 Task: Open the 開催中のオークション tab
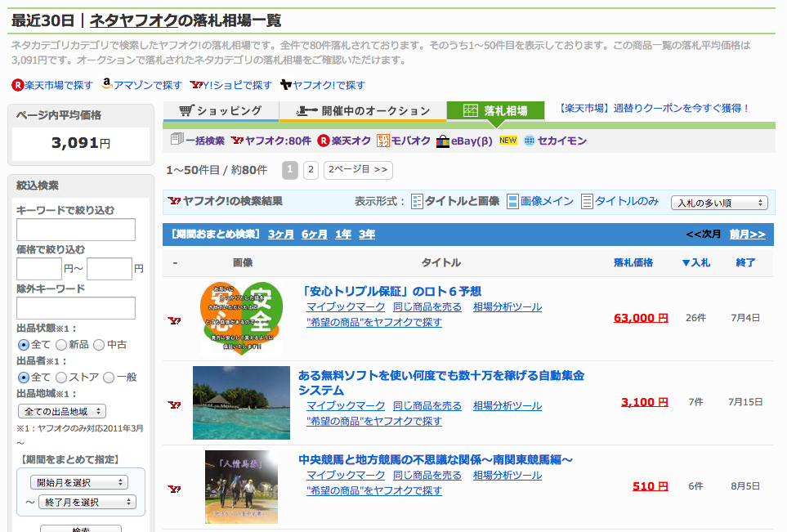(x=363, y=111)
